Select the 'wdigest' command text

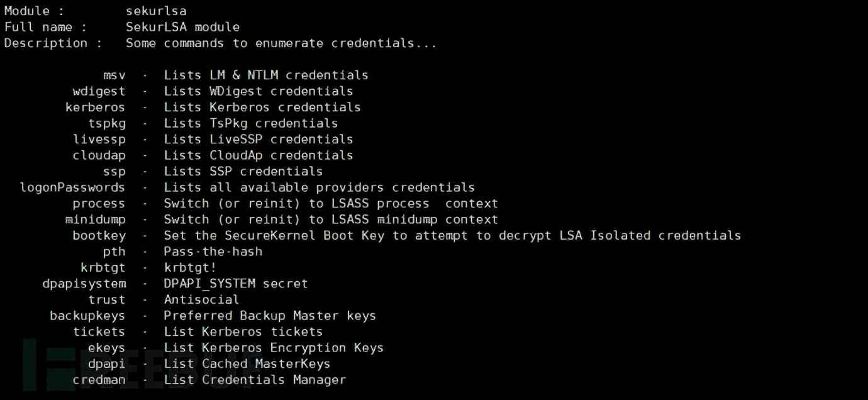coord(99,91)
